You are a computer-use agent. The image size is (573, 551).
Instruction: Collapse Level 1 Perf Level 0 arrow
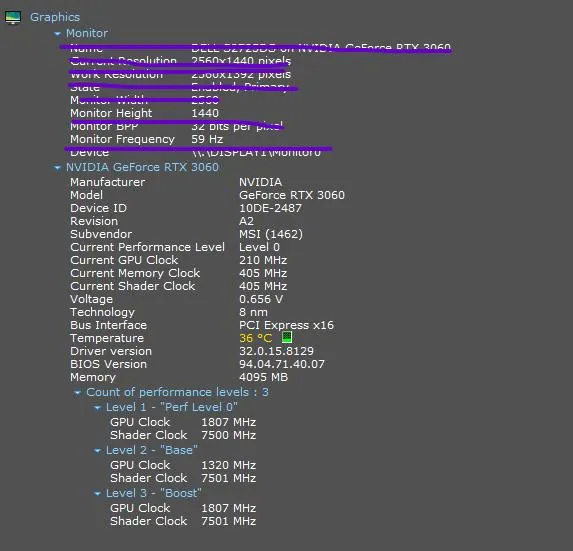coord(97,408)
